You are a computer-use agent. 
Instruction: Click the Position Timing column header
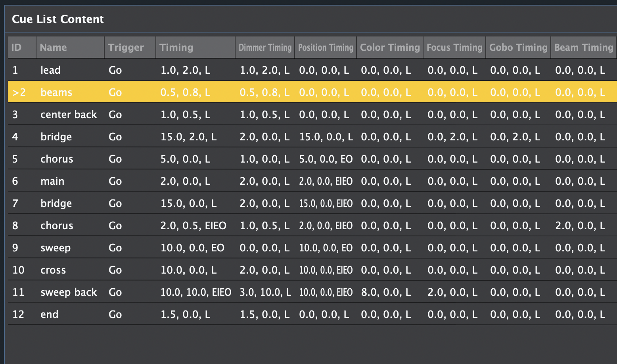coord(326,48)
